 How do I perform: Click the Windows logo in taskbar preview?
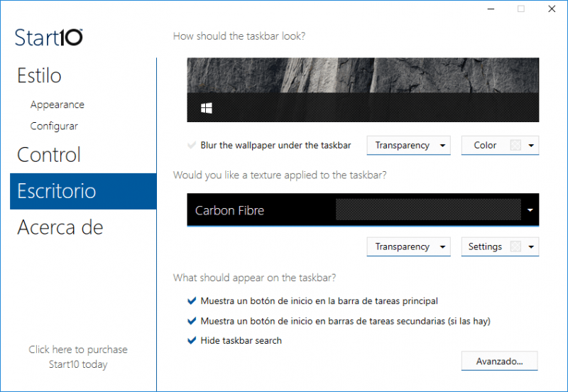point(207,109)
